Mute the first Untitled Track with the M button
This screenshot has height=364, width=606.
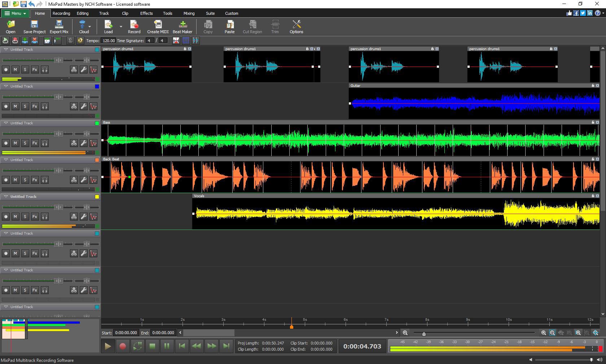(x=15, y=70)
